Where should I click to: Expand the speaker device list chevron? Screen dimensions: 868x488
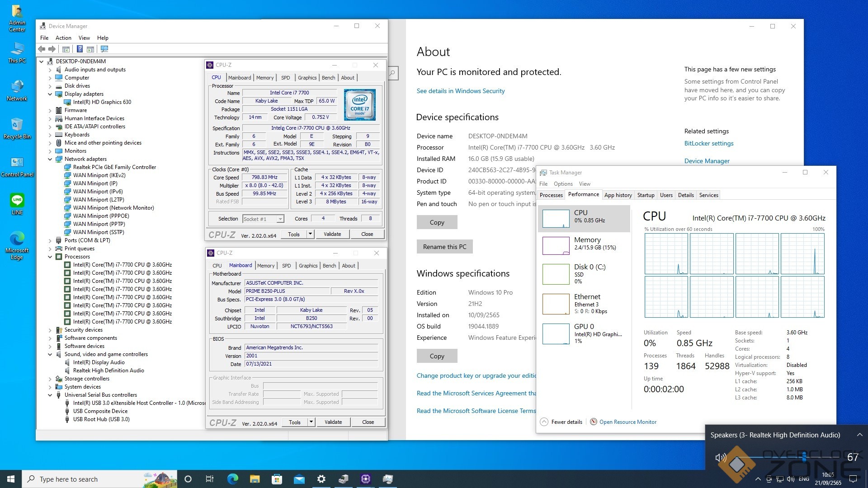[x=859, y=435]
